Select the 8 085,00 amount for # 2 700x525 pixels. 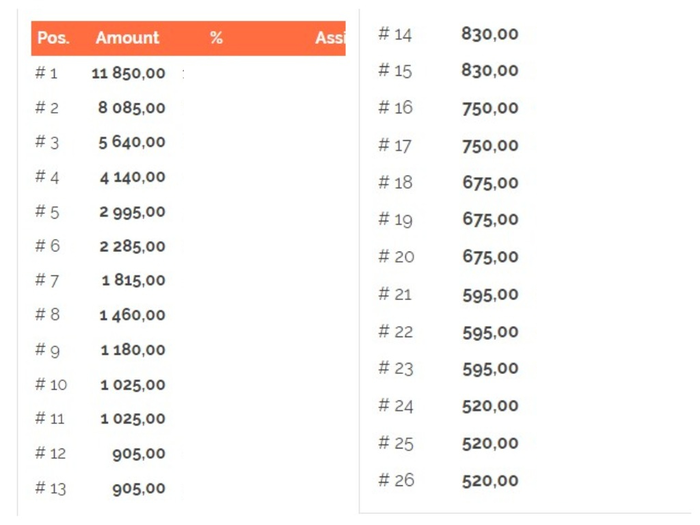coord(132,108)
